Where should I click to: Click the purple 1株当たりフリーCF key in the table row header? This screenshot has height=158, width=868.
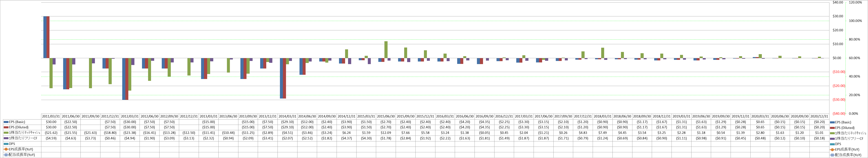pyautogui.click(x=6, y=138)
